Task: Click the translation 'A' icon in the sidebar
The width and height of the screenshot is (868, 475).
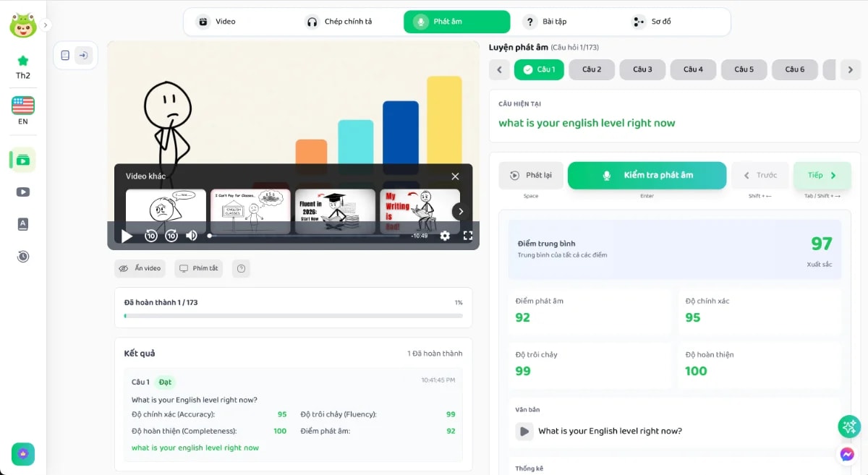Action: 22,224
